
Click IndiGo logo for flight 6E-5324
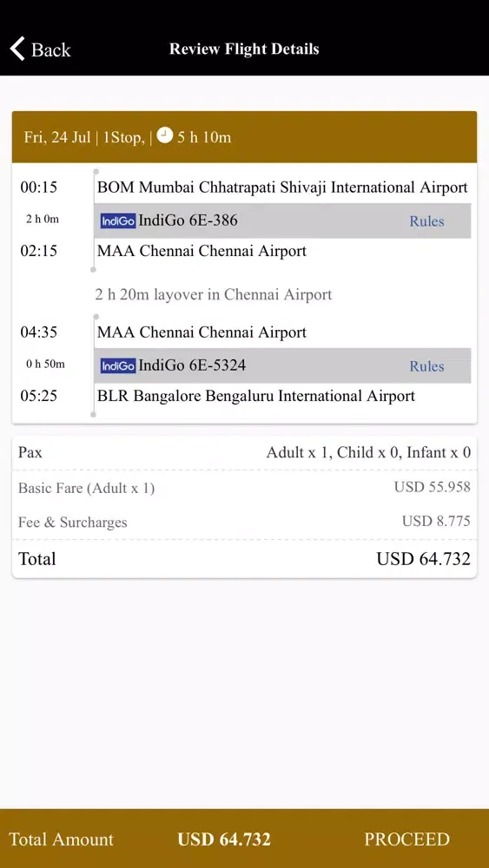[x=118, y=365]
